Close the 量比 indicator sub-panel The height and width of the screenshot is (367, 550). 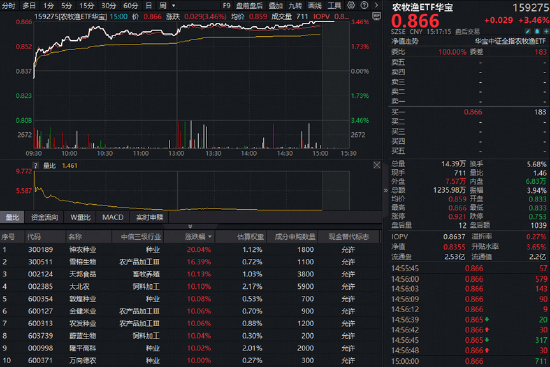pos(377,165)
